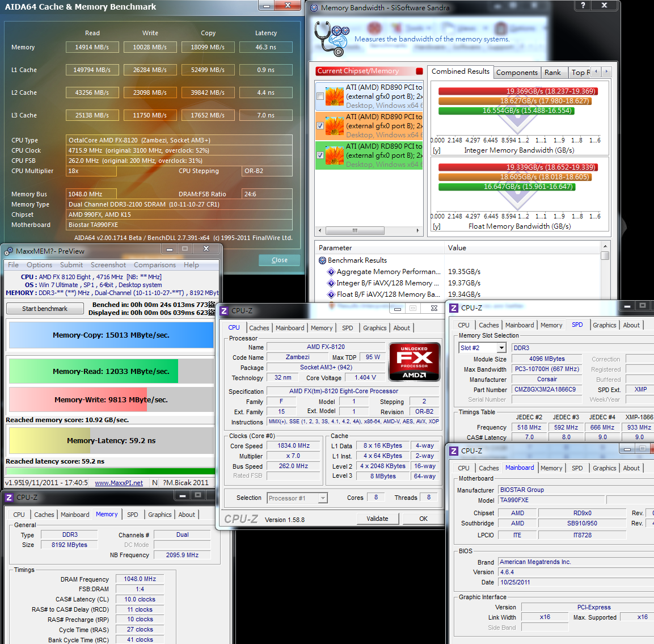Click the Value column header in Sandra
The width and height of the screenshot is (654, 644).
522,248
